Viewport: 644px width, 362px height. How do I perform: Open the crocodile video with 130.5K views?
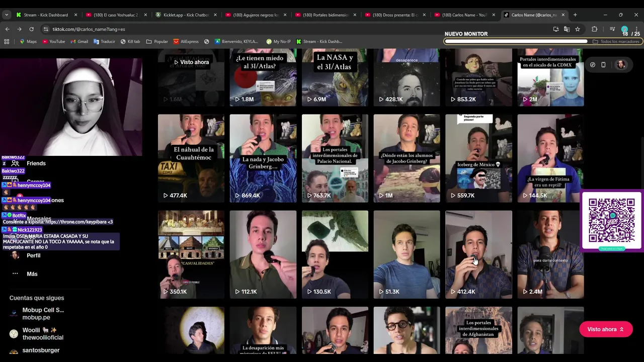335,254
